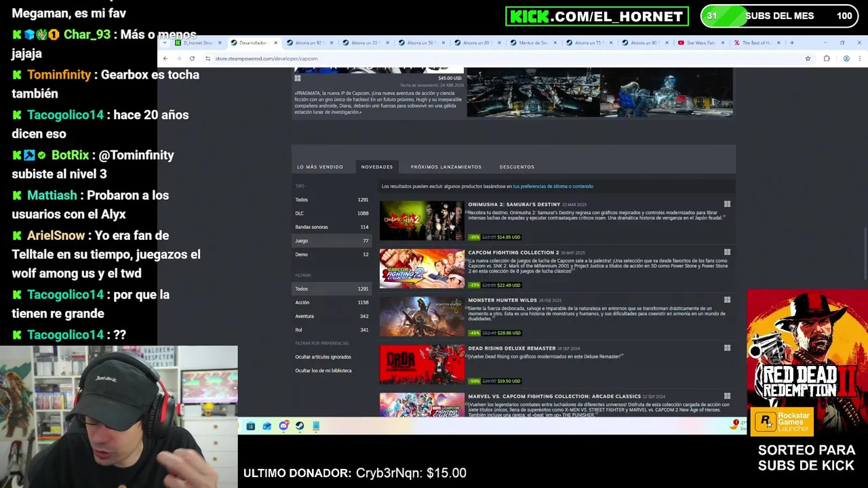Open the browser profile avatar icon

[x=846, y=58]
